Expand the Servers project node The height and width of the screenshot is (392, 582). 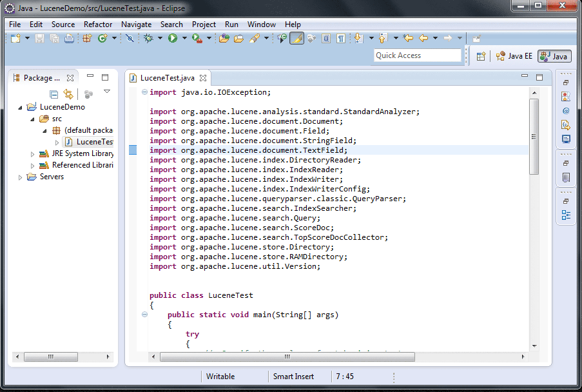click(20, 177)
